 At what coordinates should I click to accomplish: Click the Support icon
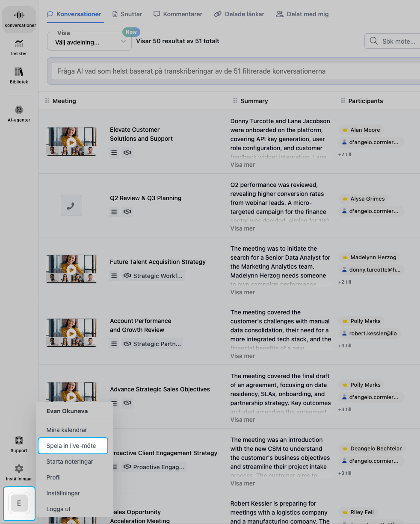19,444
